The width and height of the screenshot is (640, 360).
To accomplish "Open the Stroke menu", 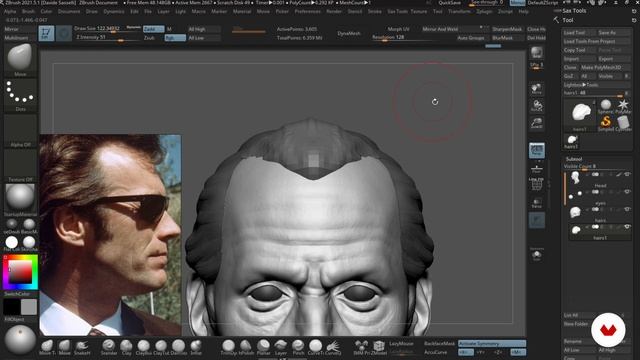I will pos(375,11).
